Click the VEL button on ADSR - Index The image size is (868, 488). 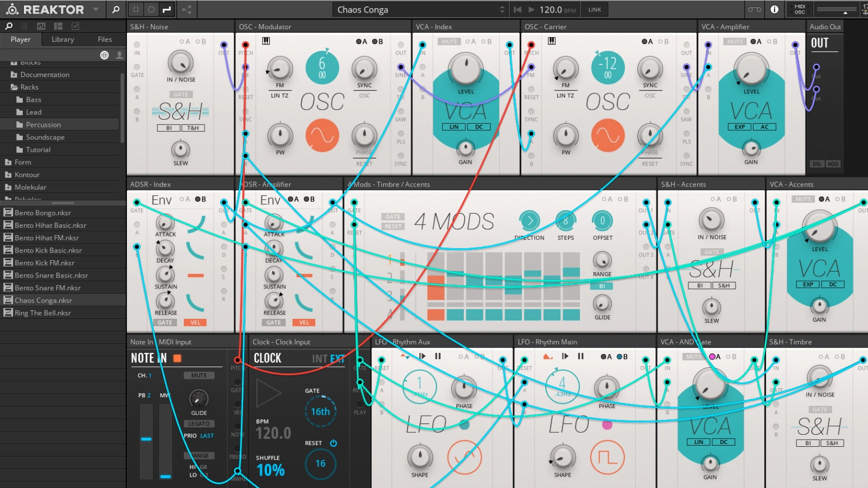[x=195, y=323]
